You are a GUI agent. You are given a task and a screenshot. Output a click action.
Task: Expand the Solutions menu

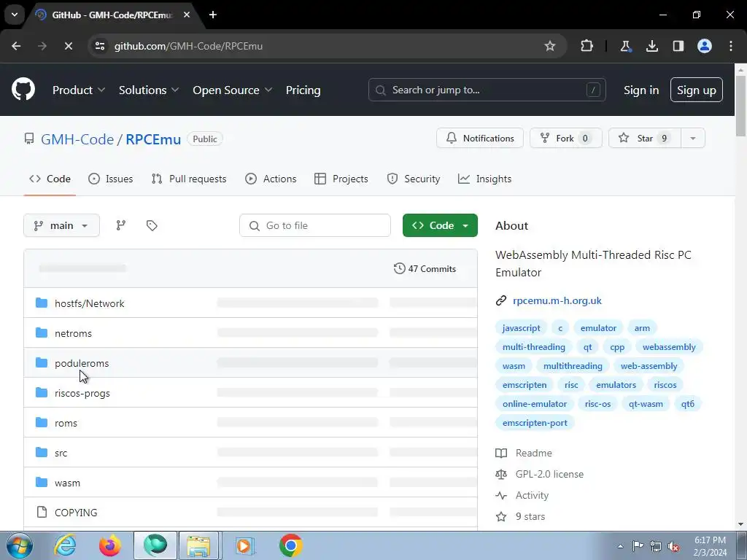(149, 90)
